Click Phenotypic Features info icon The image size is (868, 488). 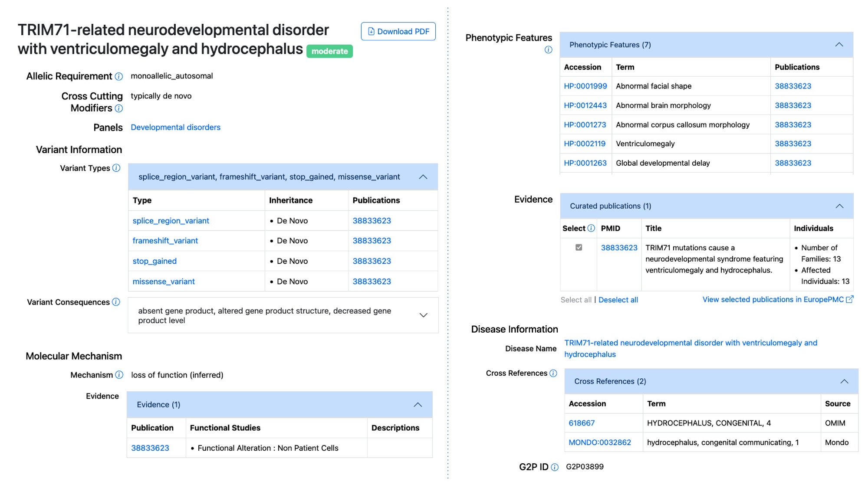tap(548, 50)
